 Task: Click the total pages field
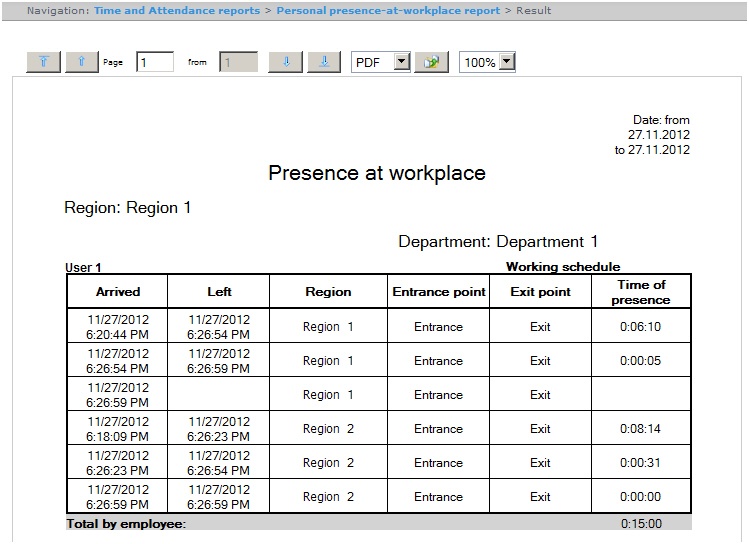coord(238,62)
